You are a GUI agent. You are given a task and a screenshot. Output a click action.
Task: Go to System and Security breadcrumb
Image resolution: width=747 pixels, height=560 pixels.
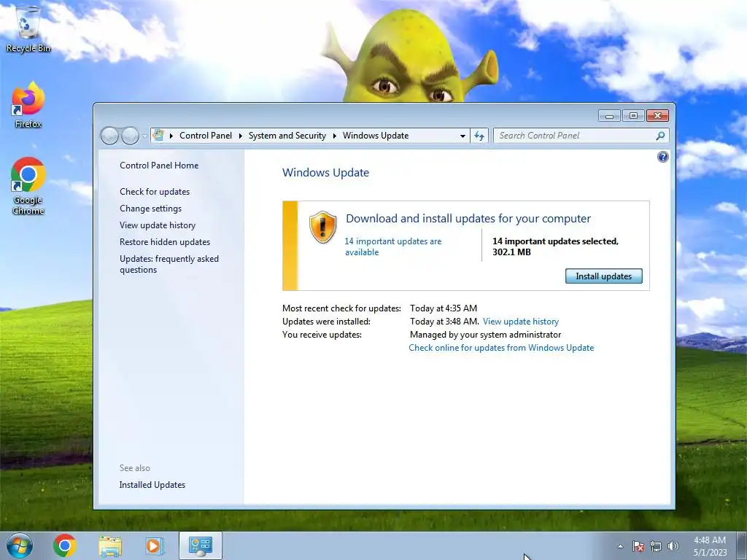coord(287,136)
